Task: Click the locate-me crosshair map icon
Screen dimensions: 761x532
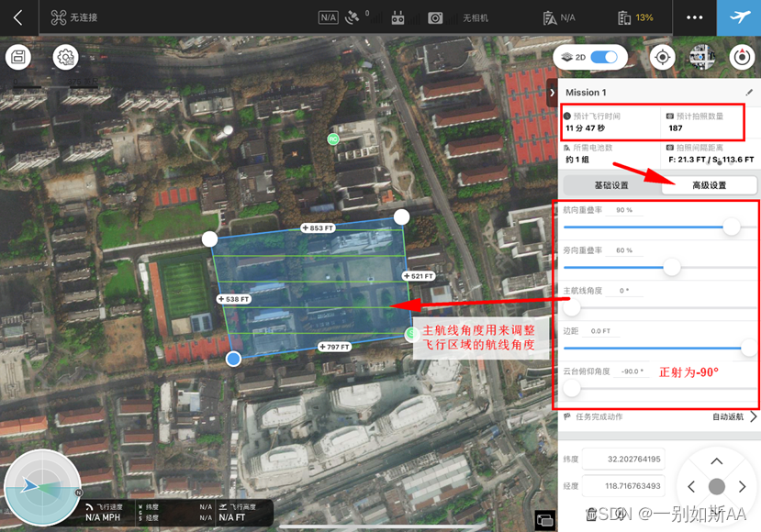Action: point(662,57)
